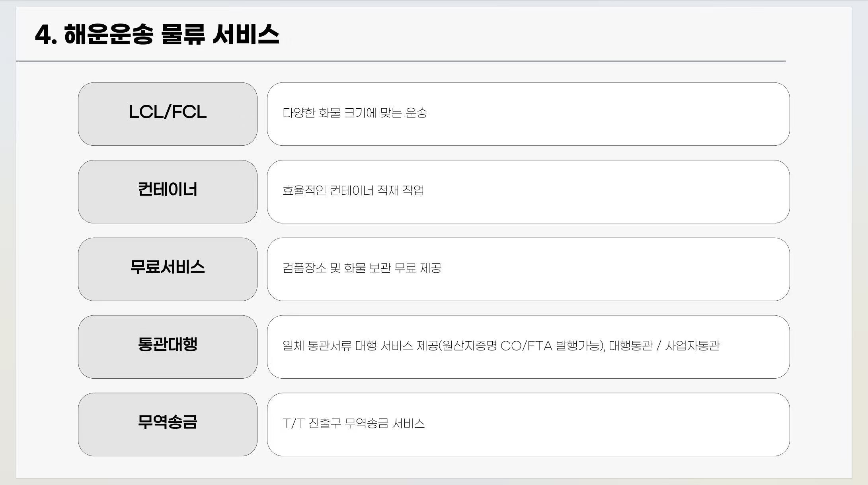868x485 pixels.
Task: Click the CO/FTA 발행가능 phrase
Action: [x=550, y=346]
